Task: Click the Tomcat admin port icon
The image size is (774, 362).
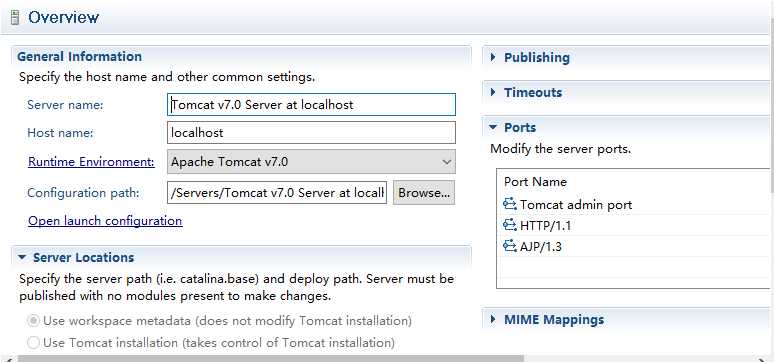Action: pos(509,204)
